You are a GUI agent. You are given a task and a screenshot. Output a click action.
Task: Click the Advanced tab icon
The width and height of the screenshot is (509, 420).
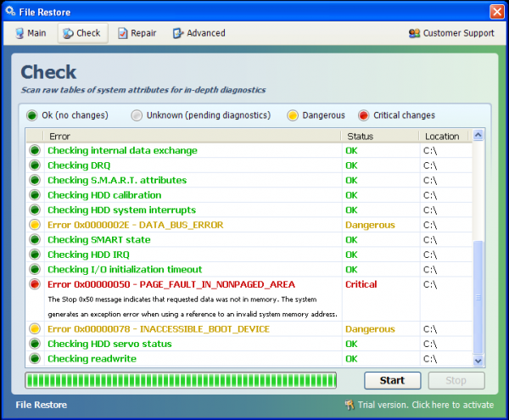(178, 33)
